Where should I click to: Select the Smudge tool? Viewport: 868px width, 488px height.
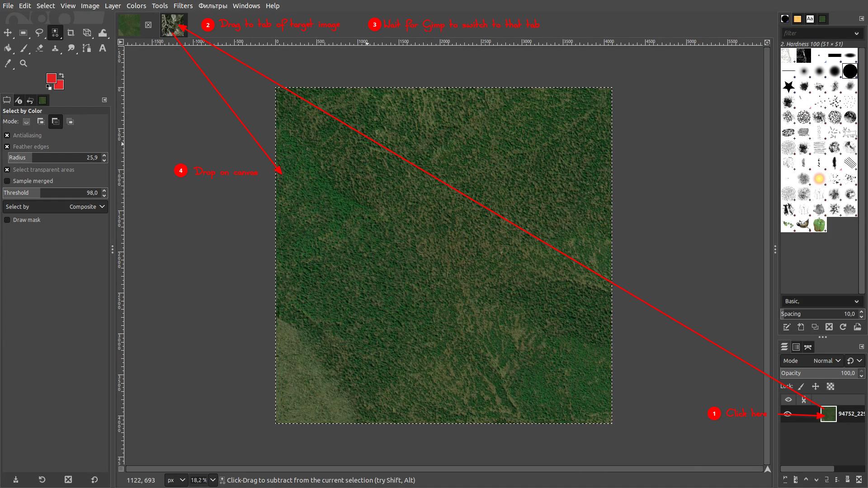[x=71, y=48]
